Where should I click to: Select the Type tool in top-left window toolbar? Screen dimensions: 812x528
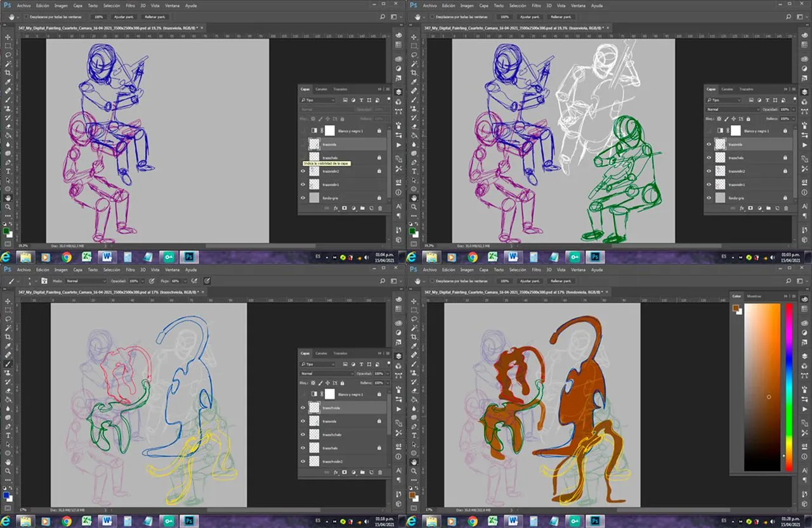pos(8,171)
